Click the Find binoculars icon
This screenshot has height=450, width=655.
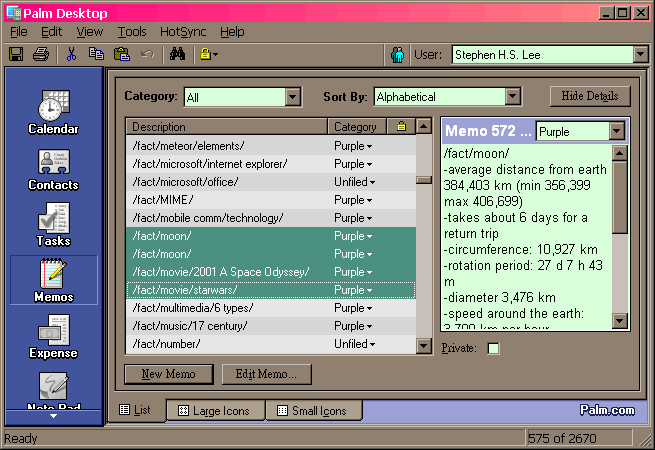coord(177,54)
